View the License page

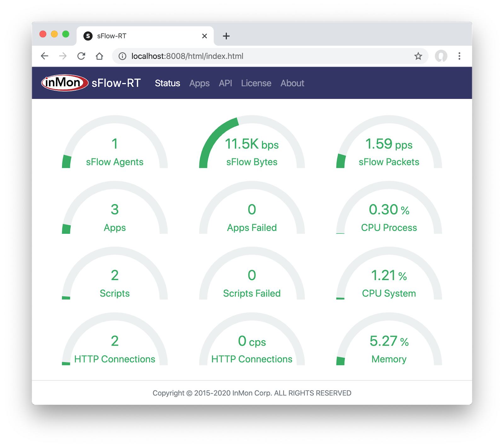[x=256, y=83]
